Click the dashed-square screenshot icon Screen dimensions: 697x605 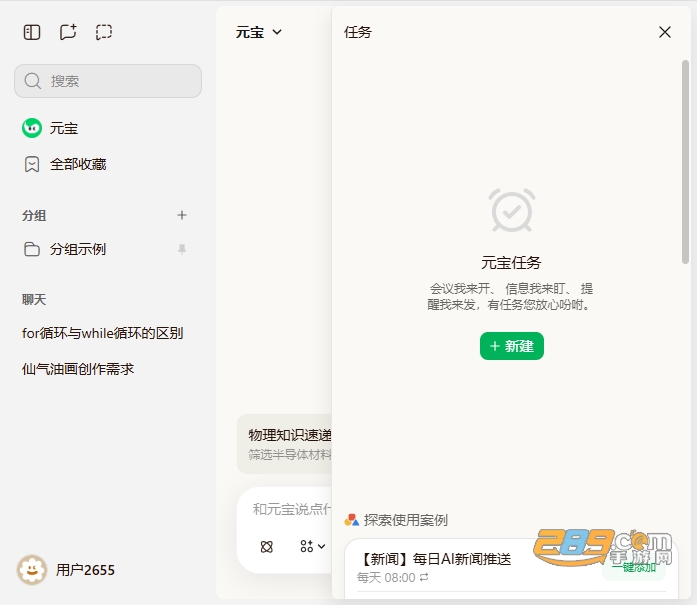104,32
